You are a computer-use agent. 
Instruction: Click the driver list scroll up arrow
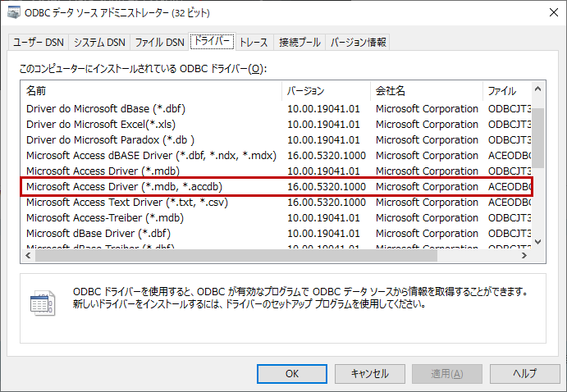pos(537,89)
